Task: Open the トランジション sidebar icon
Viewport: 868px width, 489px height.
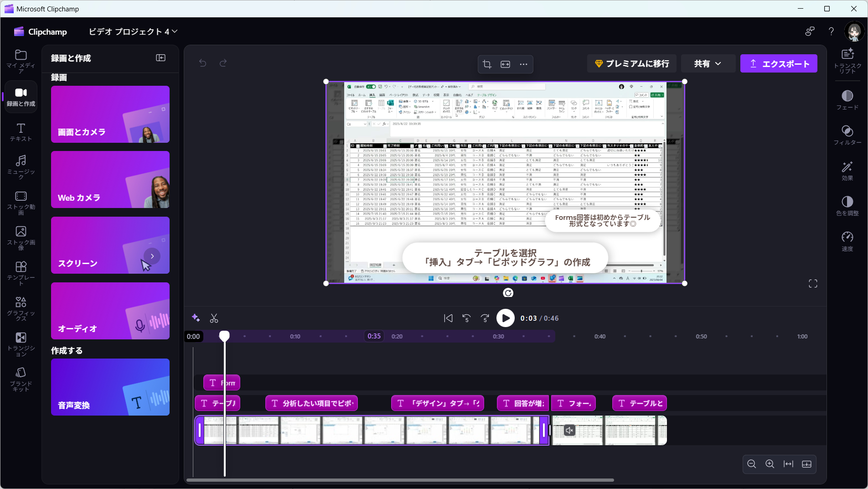Action: click(21, 343)
